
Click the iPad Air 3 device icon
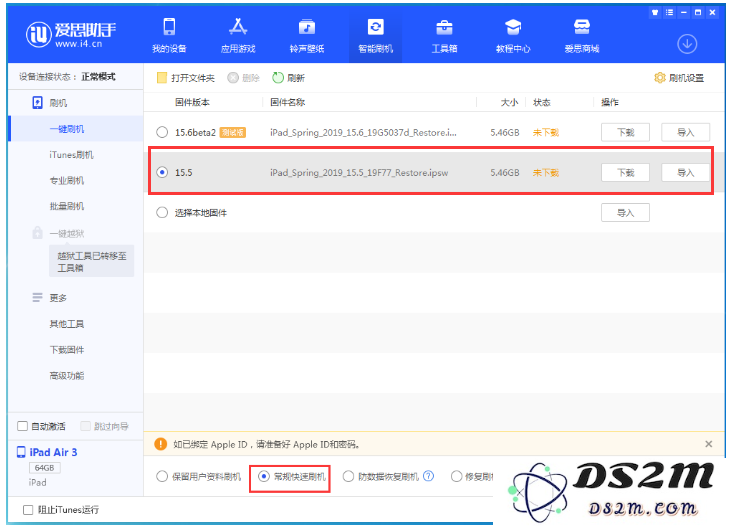(x=21, y=452)
